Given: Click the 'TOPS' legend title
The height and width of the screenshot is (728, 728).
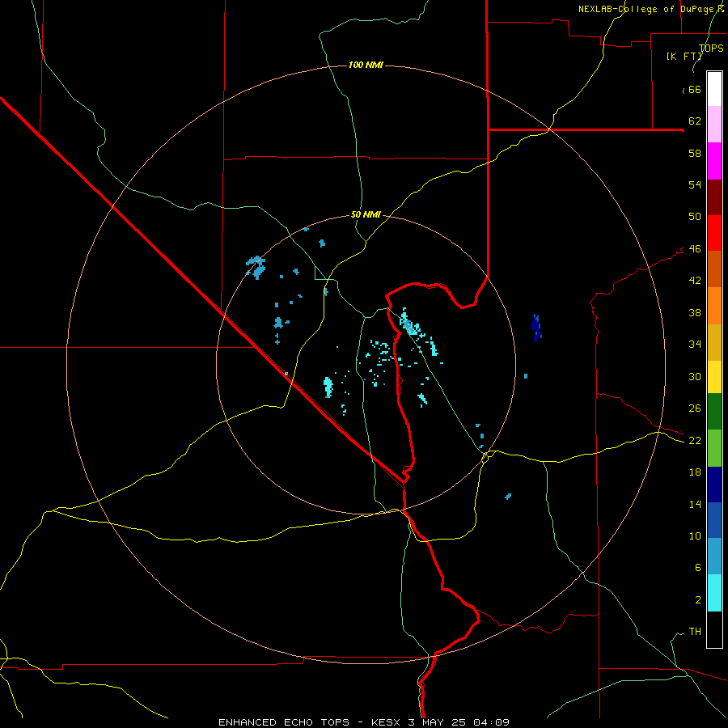Looking at the screenshot, I should pos(711,48).
